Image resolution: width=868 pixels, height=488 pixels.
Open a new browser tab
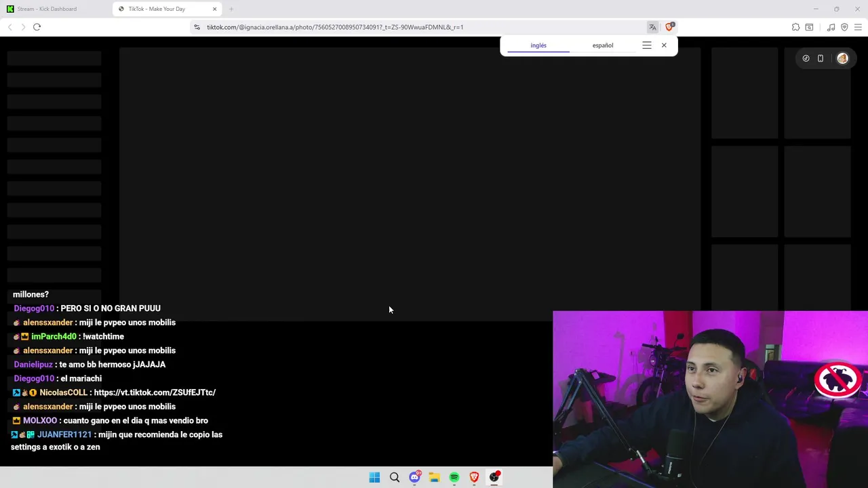click(231, 9)
